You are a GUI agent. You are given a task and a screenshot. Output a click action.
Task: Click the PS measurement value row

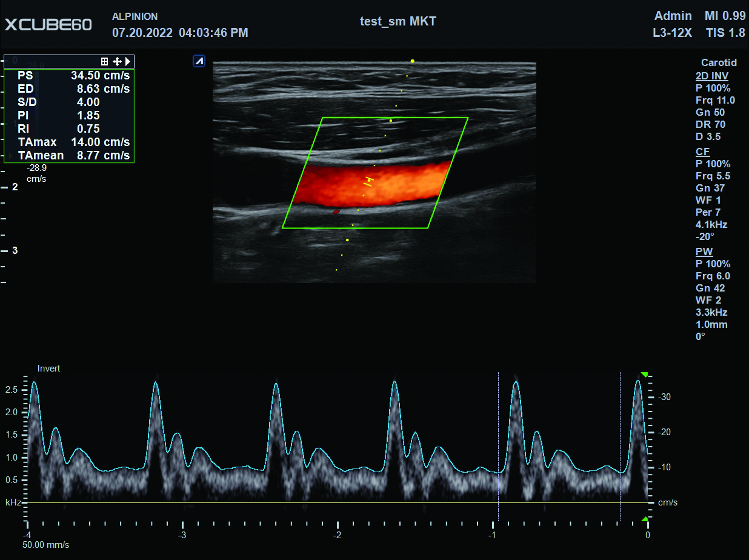(73, 76)
